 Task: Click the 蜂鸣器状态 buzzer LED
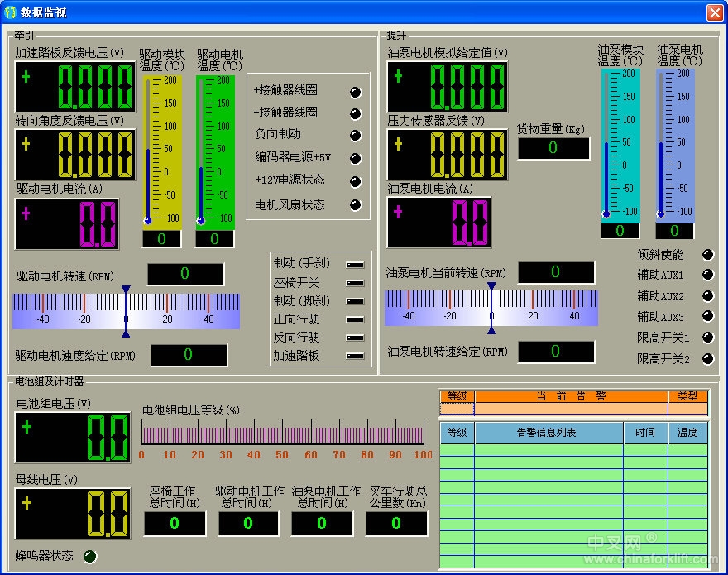pos(89,556)
